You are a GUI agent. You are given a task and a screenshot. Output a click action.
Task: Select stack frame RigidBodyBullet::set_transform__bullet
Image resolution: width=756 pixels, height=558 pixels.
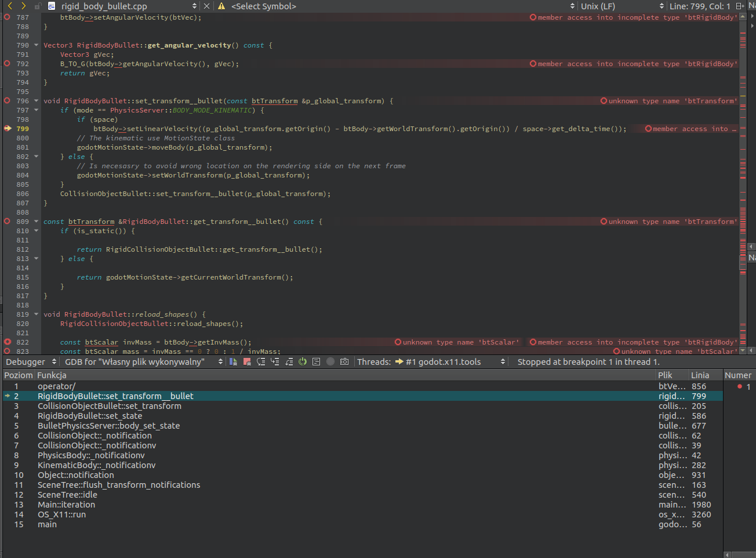tap(362, 396)
